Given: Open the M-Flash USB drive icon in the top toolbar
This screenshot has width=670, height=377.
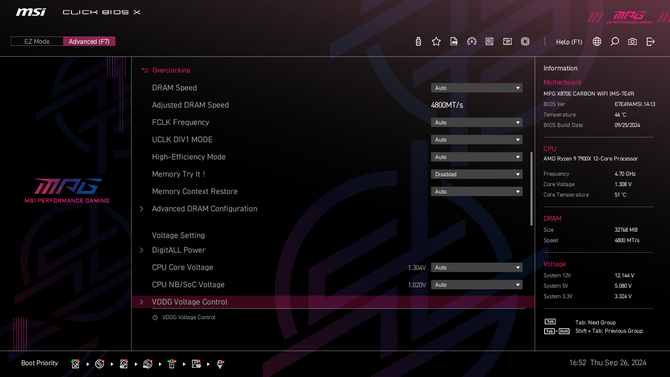Looking at the screenshot, I should [x=418, y=41].
